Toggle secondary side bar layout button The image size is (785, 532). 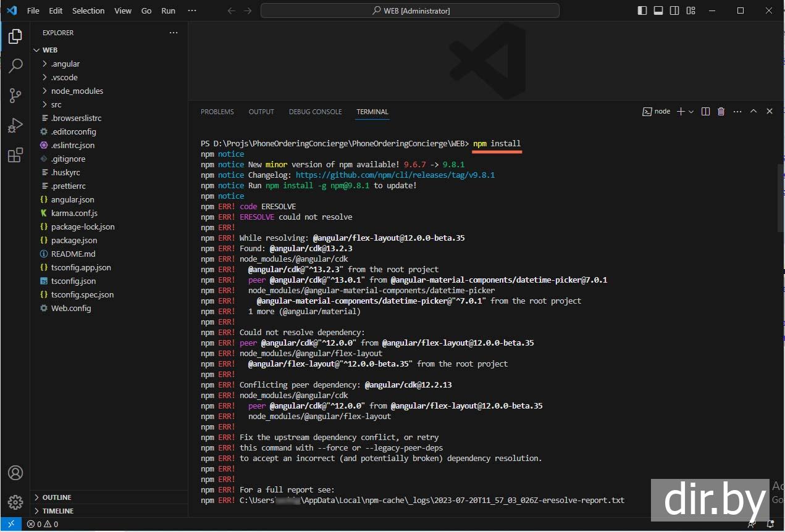[674, 10]
